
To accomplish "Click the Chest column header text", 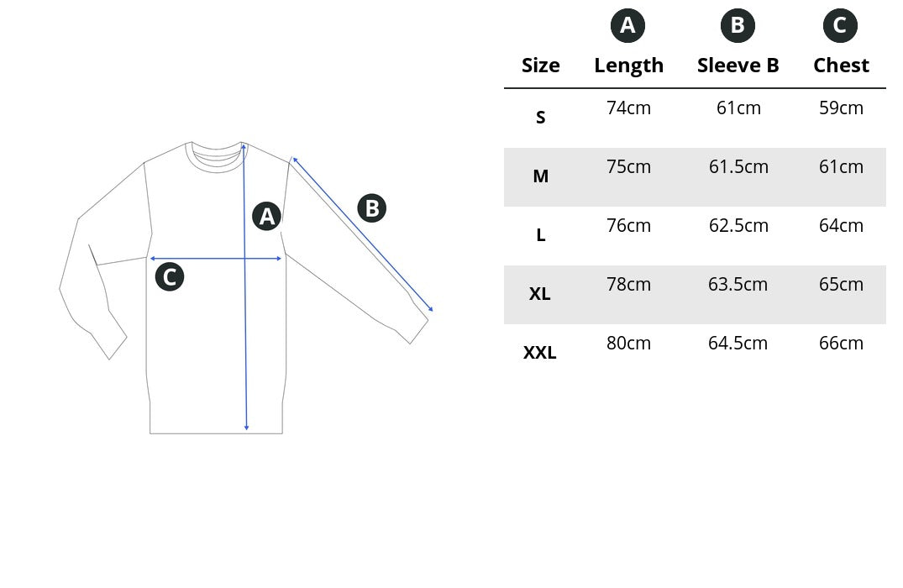I will pyautogui.click(x=841, y=66).
